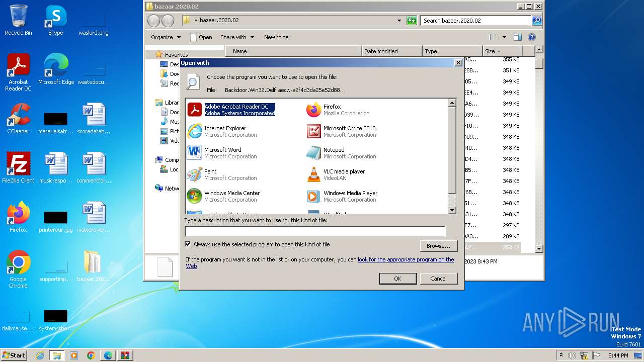The width and height of the screenshot is (644, 362).
Task: Sort by Date modified column
Action: point(392,51)
